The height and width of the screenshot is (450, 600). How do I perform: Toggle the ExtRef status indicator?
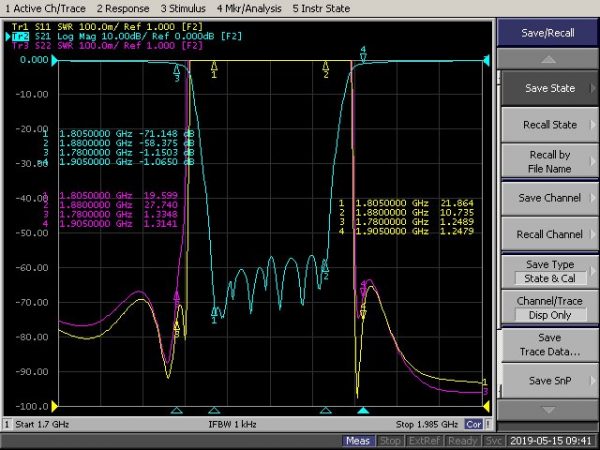coord(426,441)
